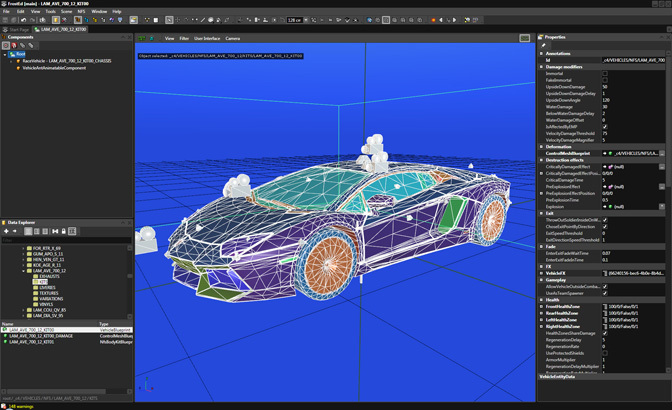Click the browse button for PreExplosionEffect
The height and width of the screenshot is (410, 672).
click(x=662, y=186)
